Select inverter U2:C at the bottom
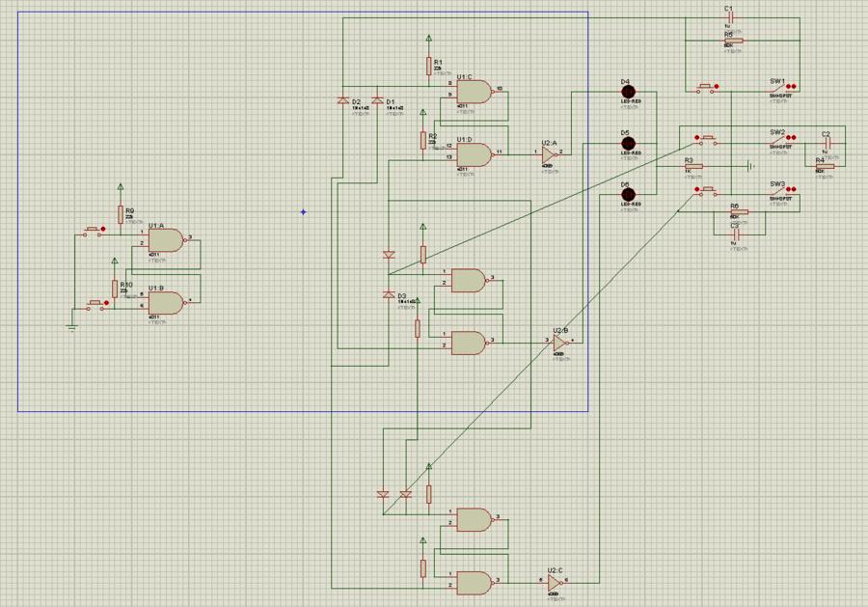This screenshot has width=868, height=607. coord(554,582)
